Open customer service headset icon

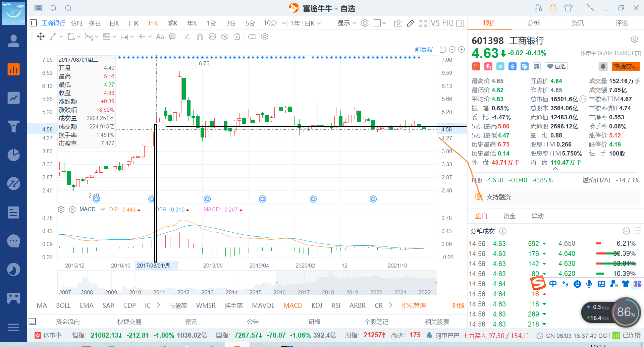pos(538,8)
